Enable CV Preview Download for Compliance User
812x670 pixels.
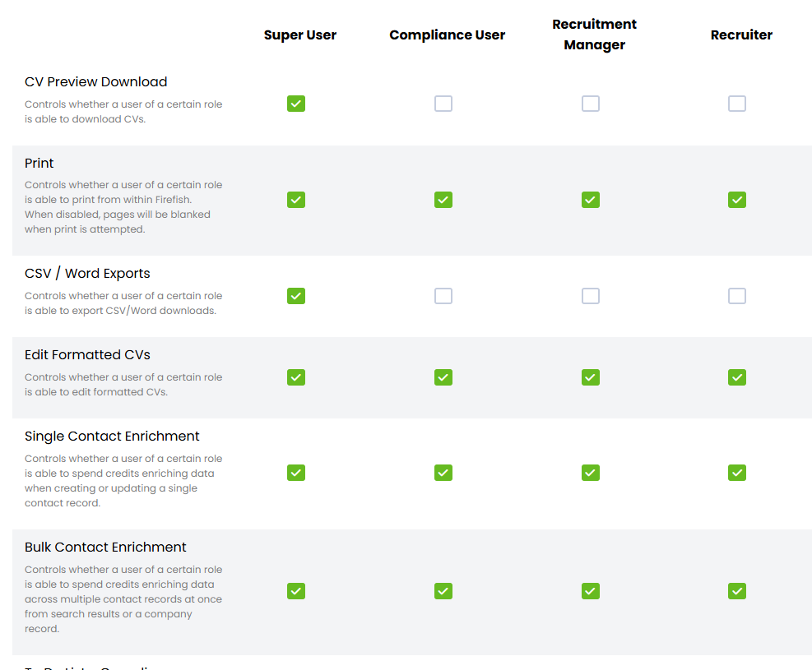pos(443,104)
